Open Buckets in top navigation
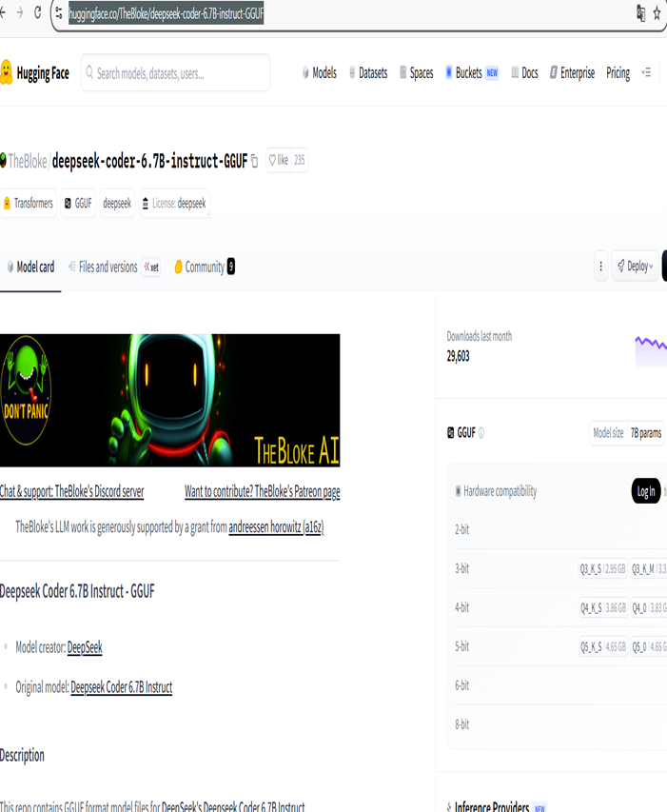The width and height of the screenshot is (667, 812). pyautogui.click(x=471, y=73)
